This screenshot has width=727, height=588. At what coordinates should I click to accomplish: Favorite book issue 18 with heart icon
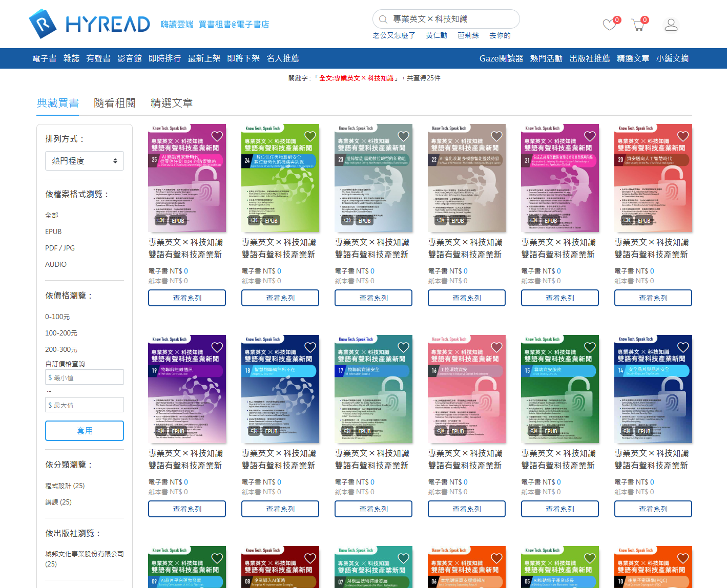tap(310, 347)
